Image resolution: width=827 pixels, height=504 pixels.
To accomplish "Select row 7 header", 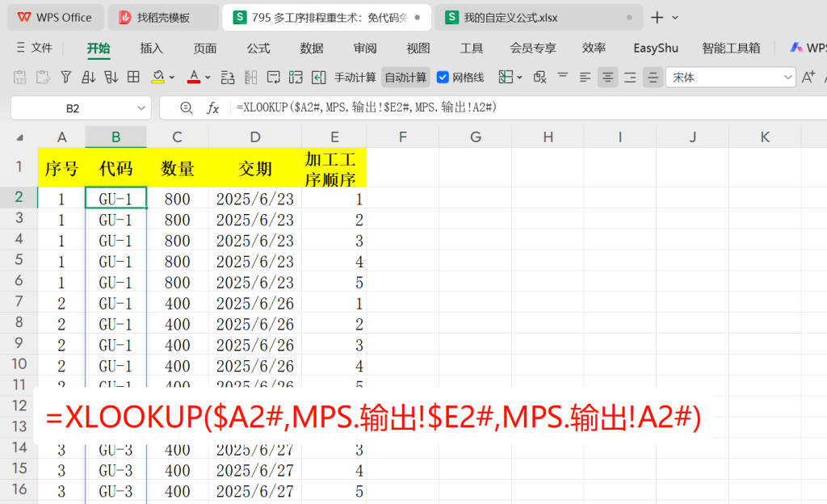I will click(x=19, y=301).
